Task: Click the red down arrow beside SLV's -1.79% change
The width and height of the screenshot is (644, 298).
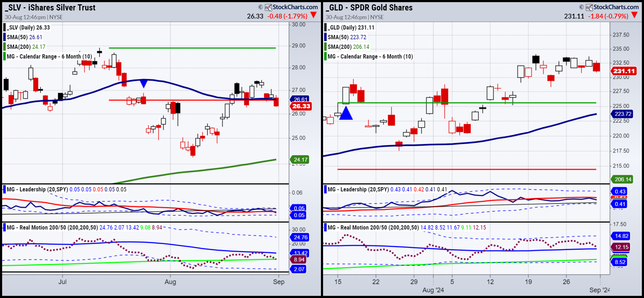Action: coord(313,15)
